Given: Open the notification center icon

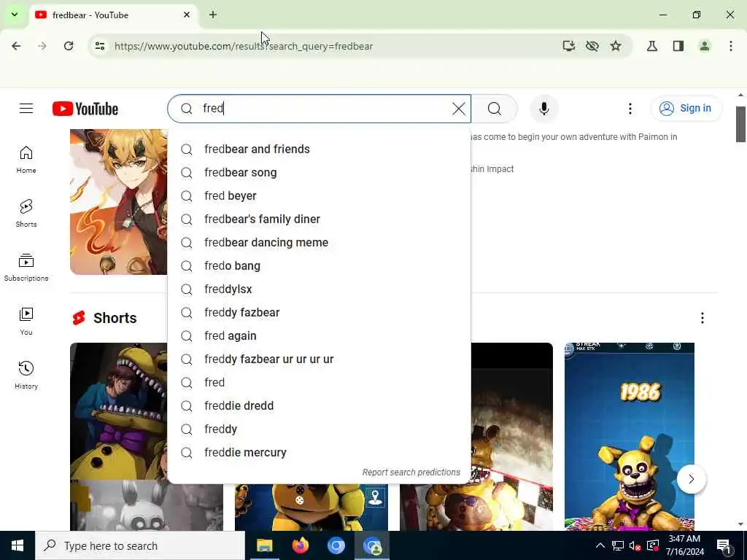Looking at the screenshot, I should [724, 545].
